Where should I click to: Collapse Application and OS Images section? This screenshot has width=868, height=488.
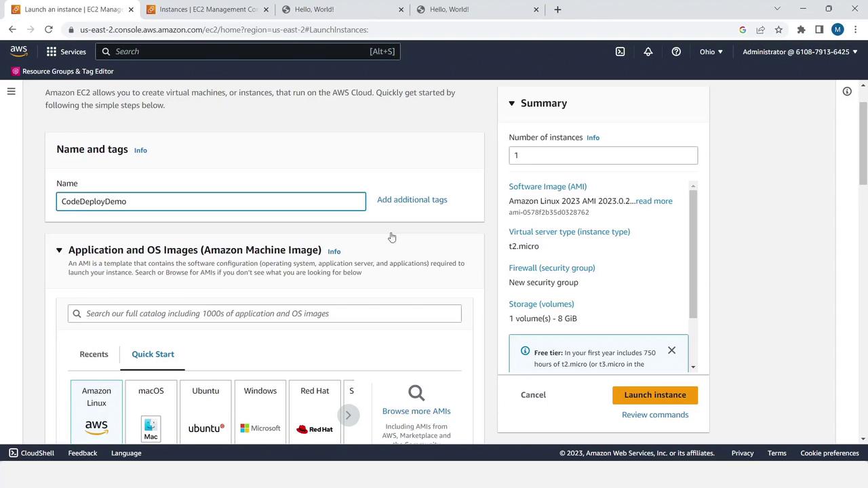click(59, 250)
